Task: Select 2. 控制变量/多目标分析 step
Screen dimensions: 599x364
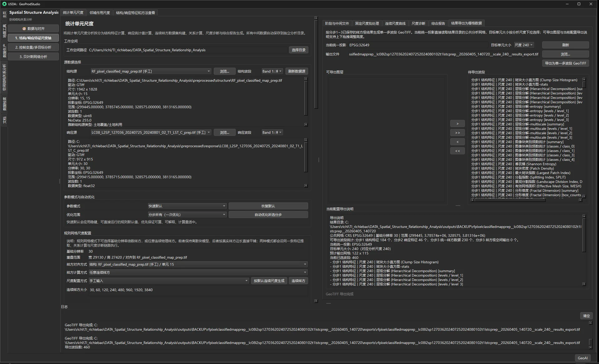Action: pos(33,47)
